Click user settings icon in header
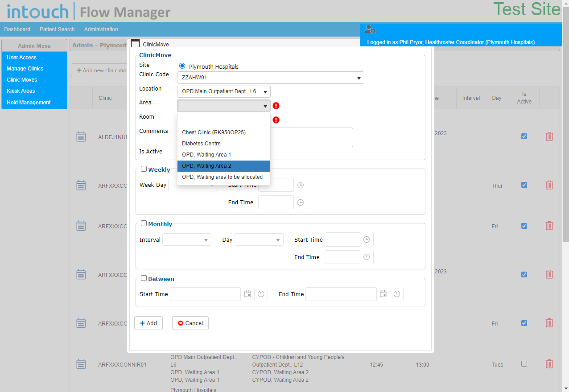Image resolution: width=569 pixels, height=392 pixels. (x=370, y=29)
